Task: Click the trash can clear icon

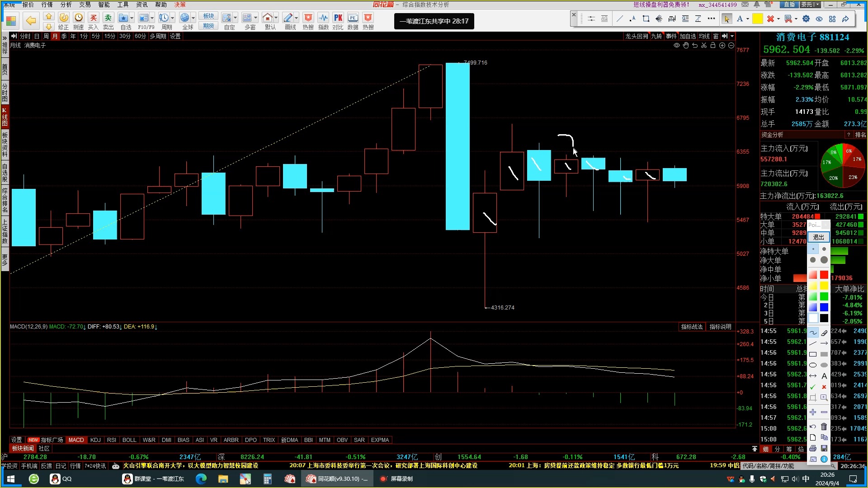Action: pos(824,427)
